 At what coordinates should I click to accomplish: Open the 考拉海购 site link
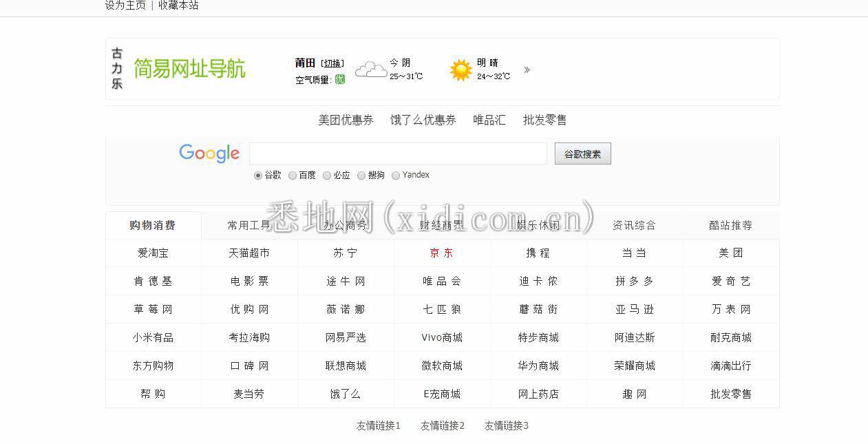coord(249,338)
